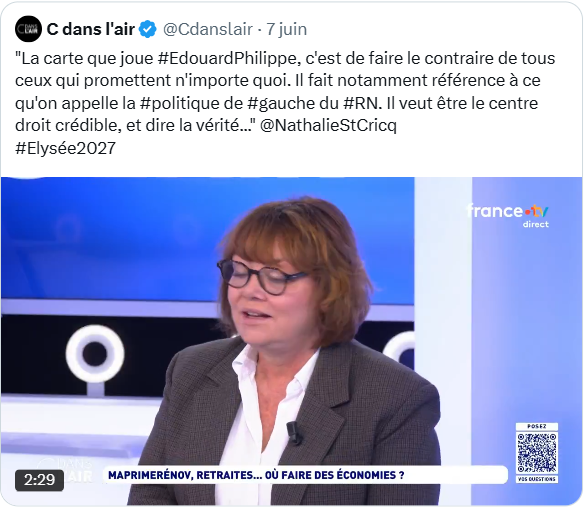Open the @NathalieStCricq mention

tap(328, 125)
